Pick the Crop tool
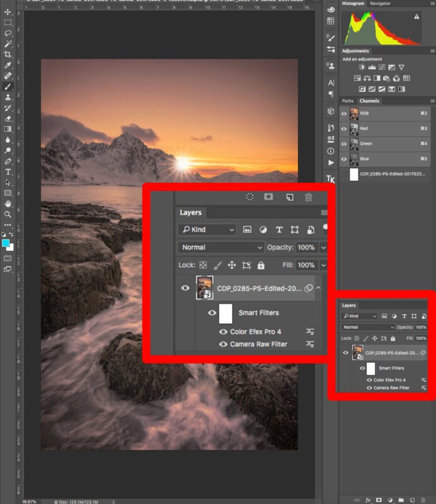Screen dimensions: 436x504 (8, 55)
